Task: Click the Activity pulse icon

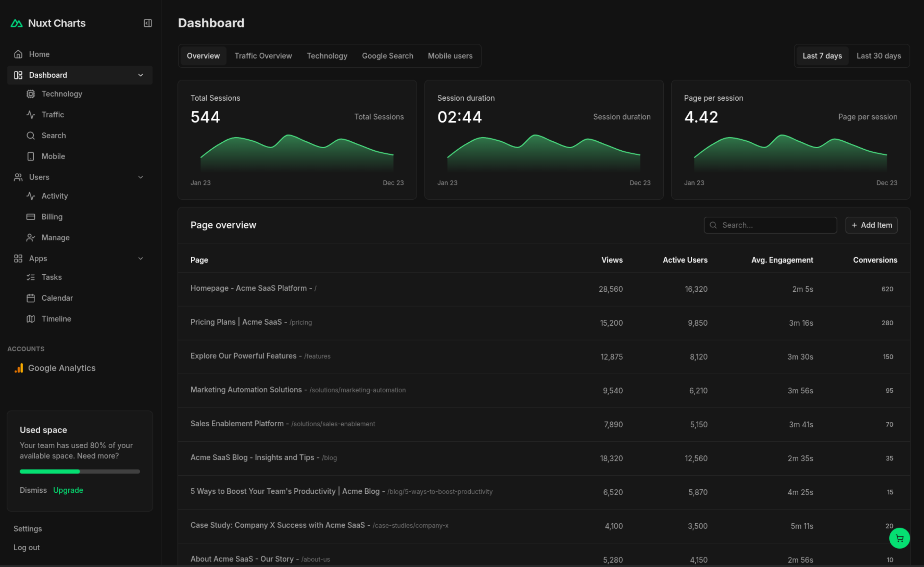Action: [x=31, y=196]
